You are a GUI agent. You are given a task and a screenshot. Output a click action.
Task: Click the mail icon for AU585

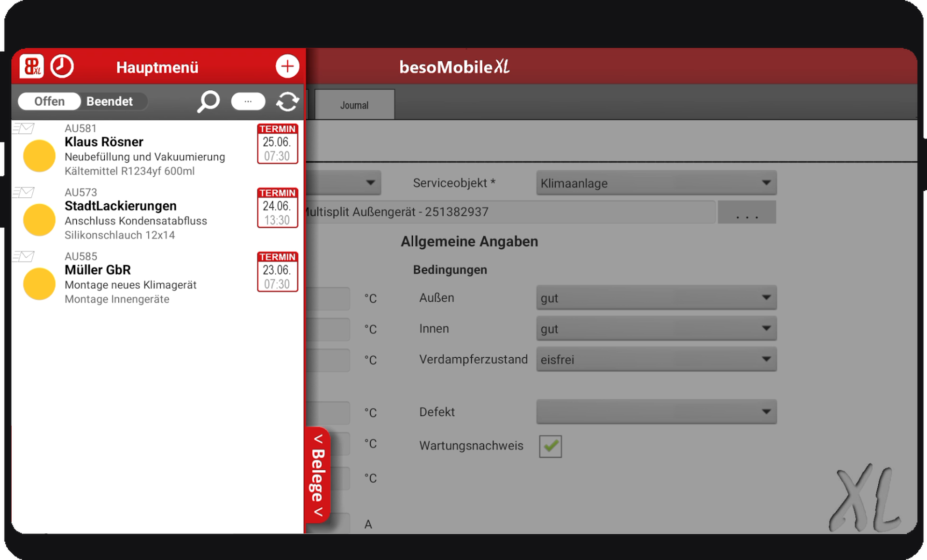pos(23,256)
